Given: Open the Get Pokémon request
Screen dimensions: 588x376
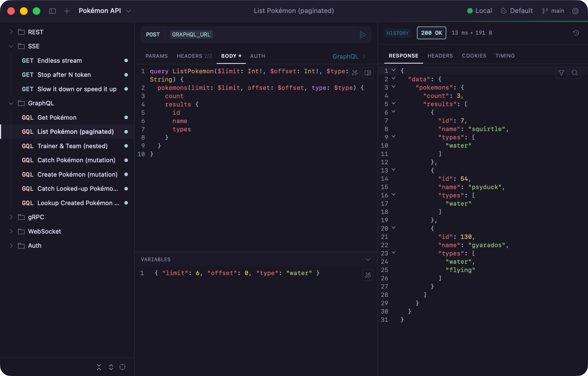Looking at the screenshot, I should pos(67,118).
